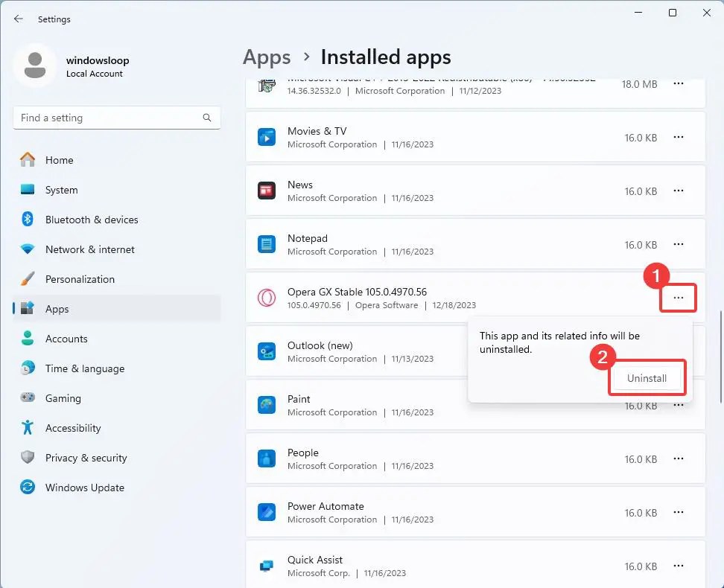Click the Power Automate app icon

pos(267,512)
